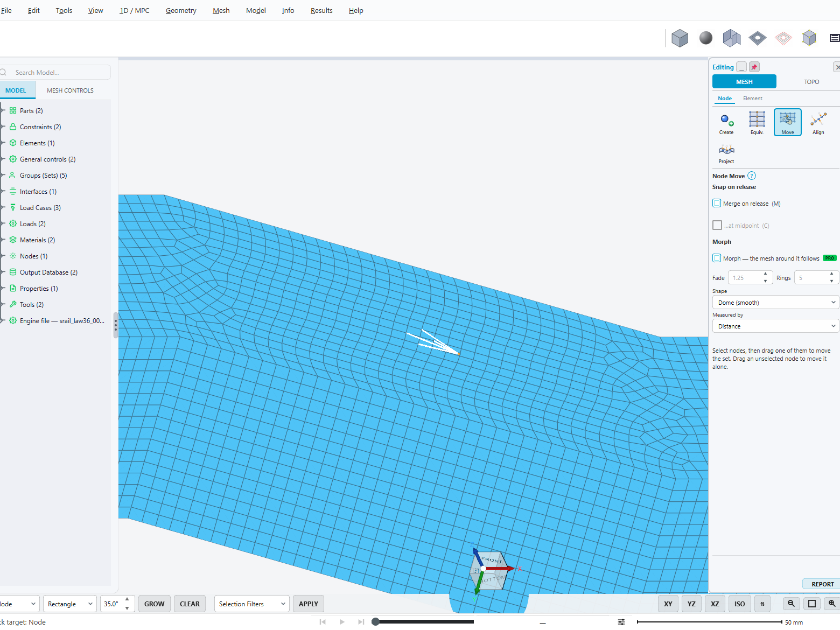The height and width of the screenshot is (630, 840).
Task: Click the GROW button
Action: point(155,604)
